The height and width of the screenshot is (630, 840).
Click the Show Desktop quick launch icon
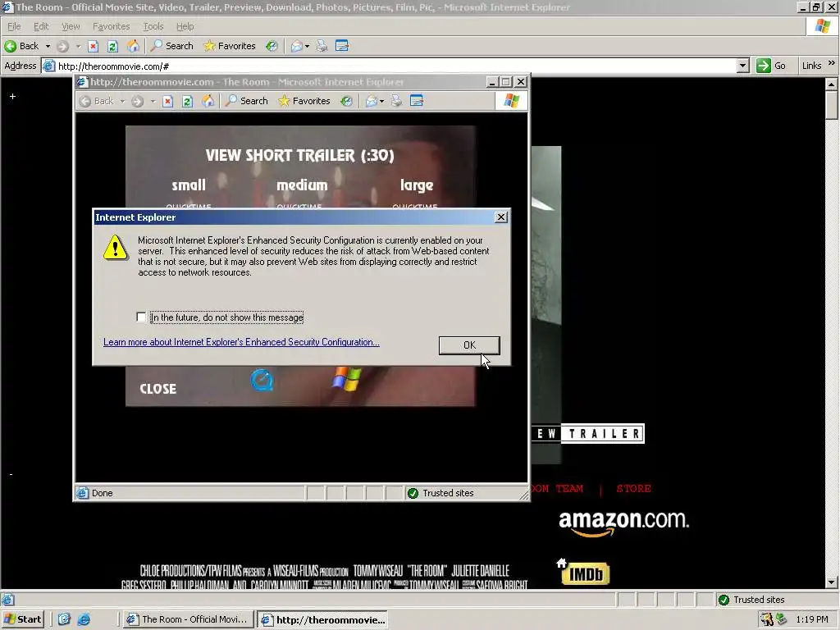64,619
